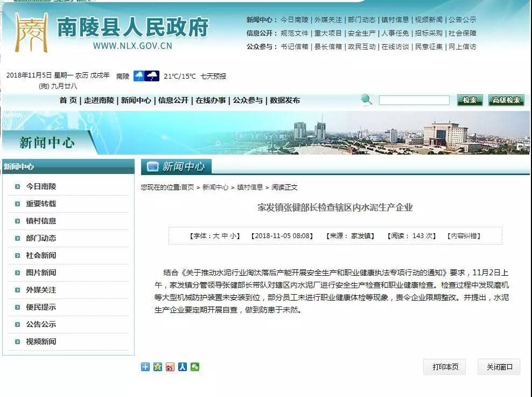The height and width of the screenshot is (397, 532).
Task: Open 在线办事 in main navigation bar
Action: [211, 100]
